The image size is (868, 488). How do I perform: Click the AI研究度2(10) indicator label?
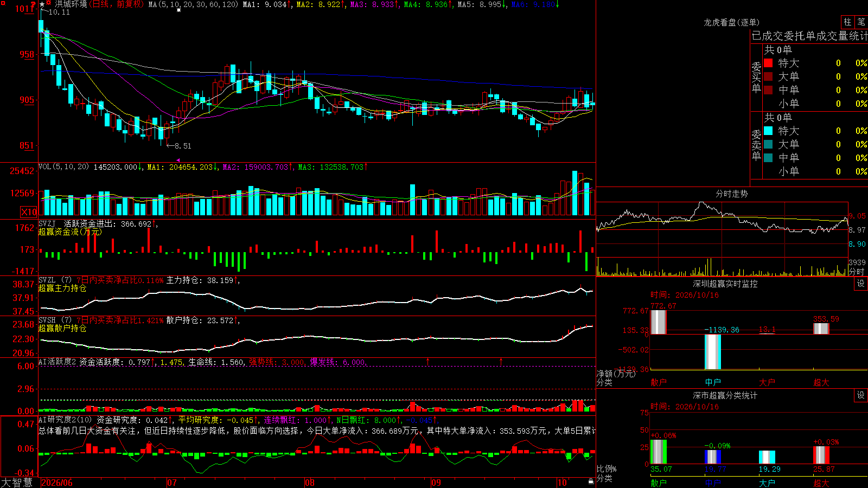click(65, 420)
